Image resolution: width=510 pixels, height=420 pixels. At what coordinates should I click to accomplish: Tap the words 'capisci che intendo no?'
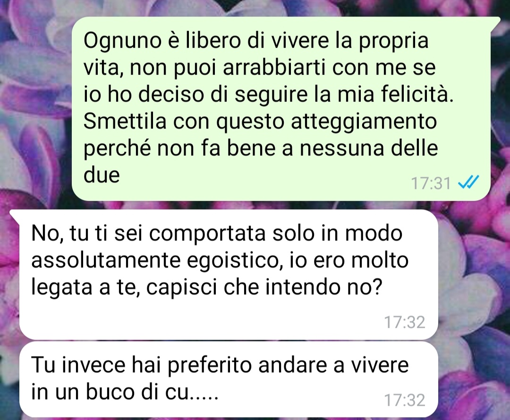coord(263,288)
